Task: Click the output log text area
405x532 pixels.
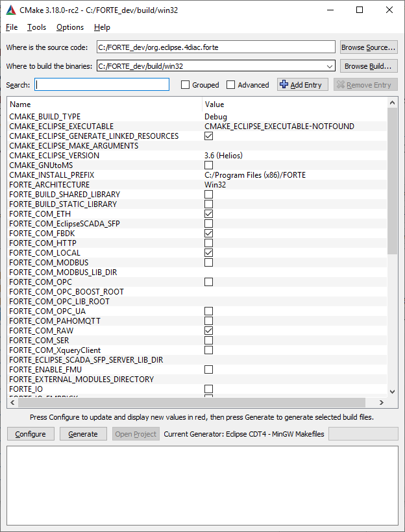Action: tap(202, 486)
